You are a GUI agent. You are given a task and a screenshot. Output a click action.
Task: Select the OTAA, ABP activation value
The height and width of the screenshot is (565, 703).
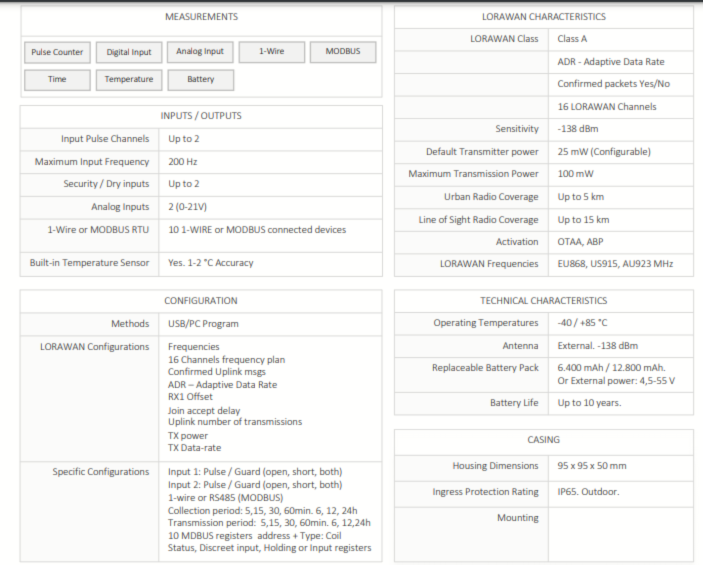(x=581, y=242)
